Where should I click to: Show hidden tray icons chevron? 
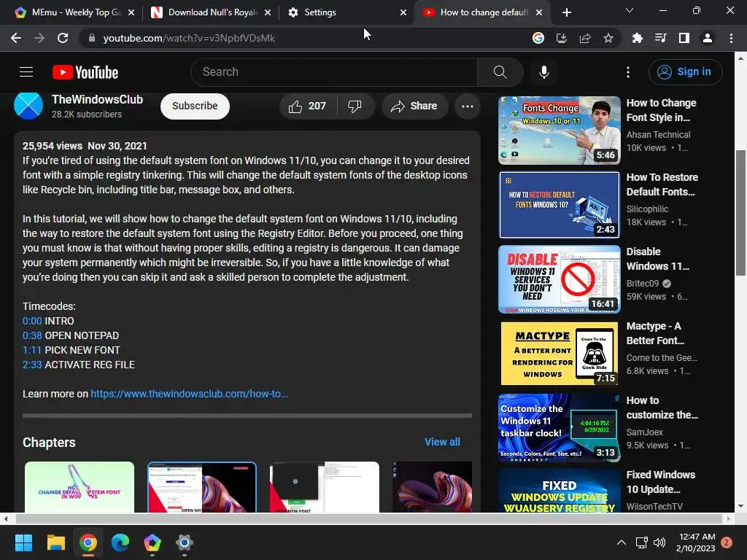622,542
